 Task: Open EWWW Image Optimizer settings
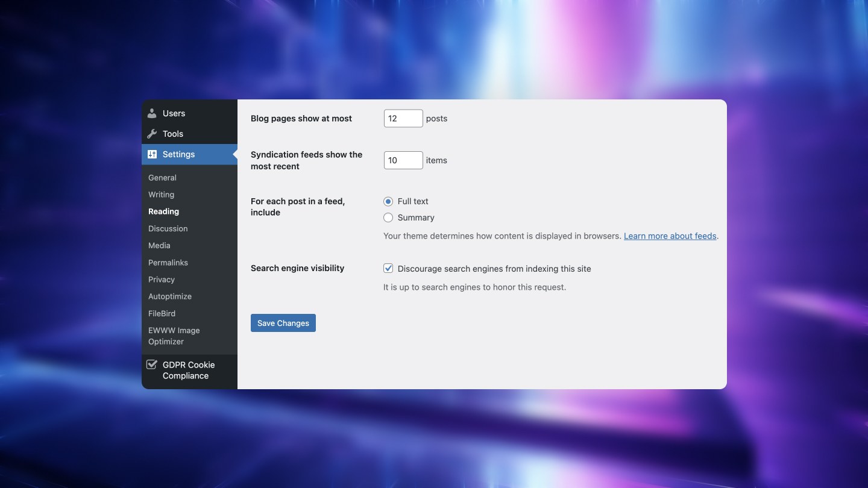click(x=174, y=336)
